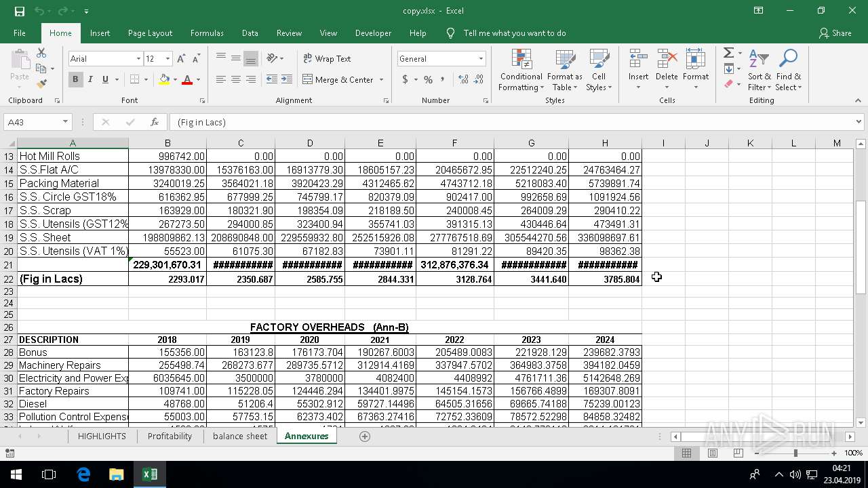The width and height of the screenshot is (868, 488).
Task: Open the File menu tab
Action: 20,33
